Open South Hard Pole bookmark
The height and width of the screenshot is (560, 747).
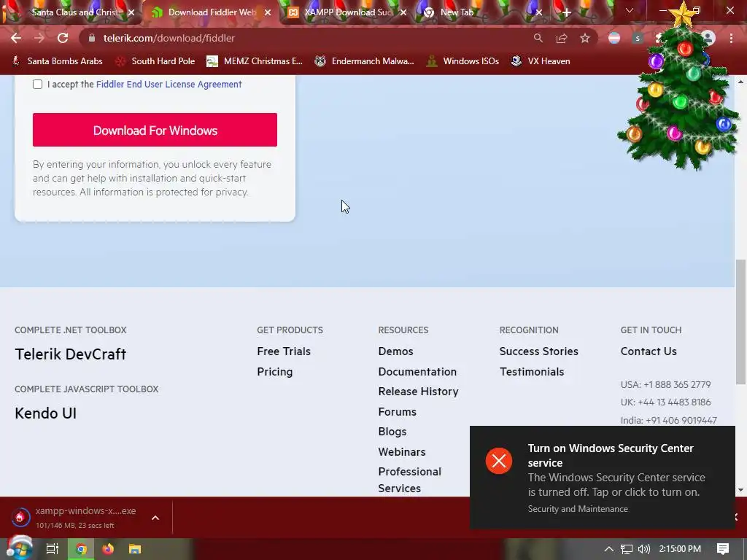tap(155, 61)
